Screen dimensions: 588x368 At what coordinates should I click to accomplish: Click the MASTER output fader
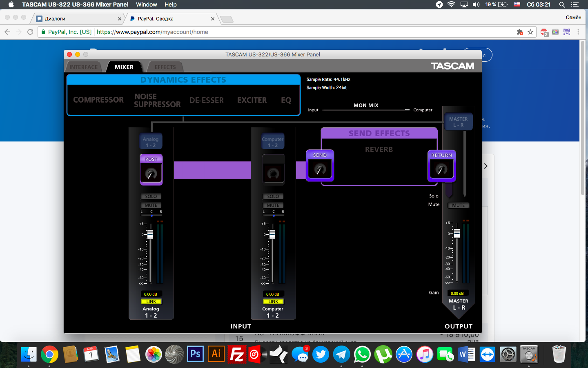[457, 233]
